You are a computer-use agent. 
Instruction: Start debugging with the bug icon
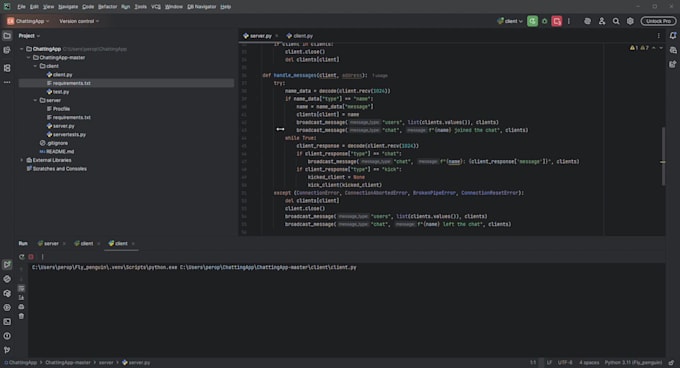point(545,21)
